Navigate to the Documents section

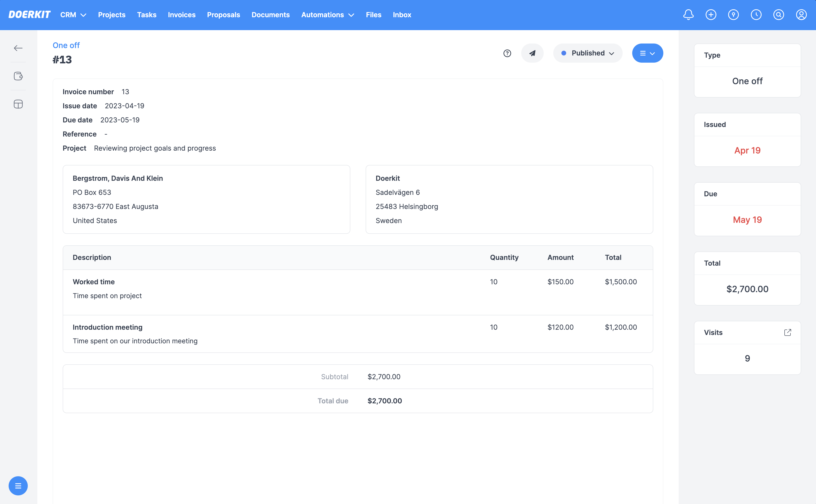point(271,15)
